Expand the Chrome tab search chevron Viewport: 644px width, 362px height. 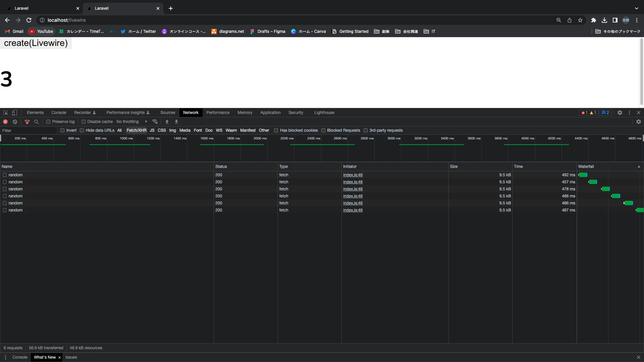pyautogui.click(x=637, y=8)
